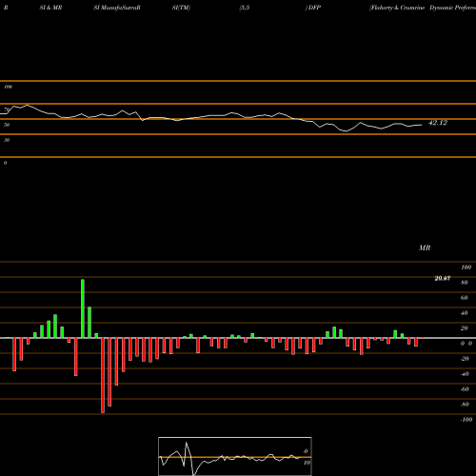The width and height of the screenshot is (476, 476).
Task: Click the RSI value label 42.12
Action: pyautogui.click(x=438, y=123)
